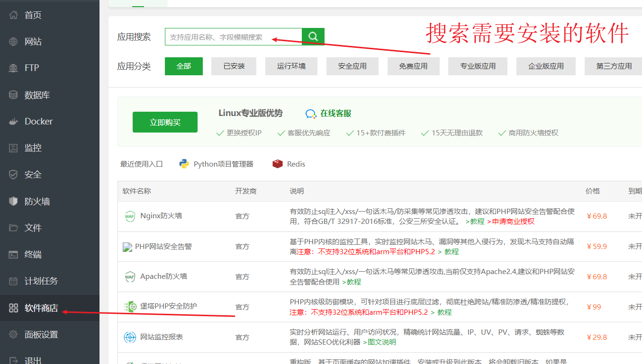Click the broken image icon of PHP网站安全告警

127,247
